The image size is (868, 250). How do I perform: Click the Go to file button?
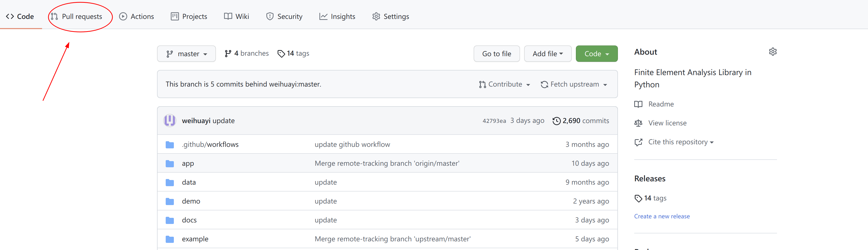coord(497,54)
